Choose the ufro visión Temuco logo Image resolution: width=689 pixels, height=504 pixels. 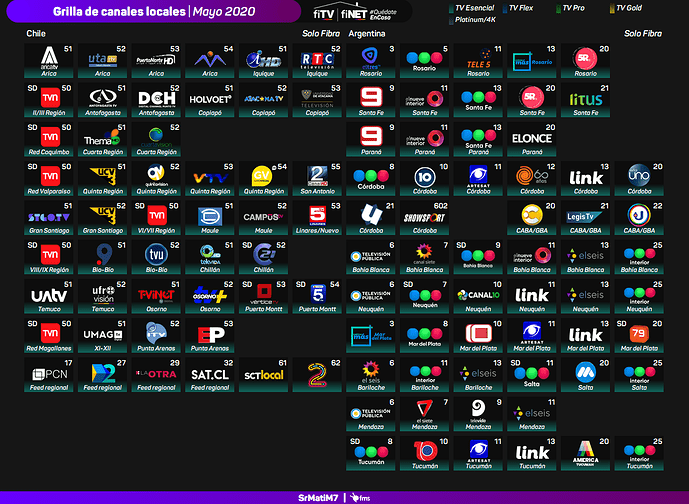(103, 294)
